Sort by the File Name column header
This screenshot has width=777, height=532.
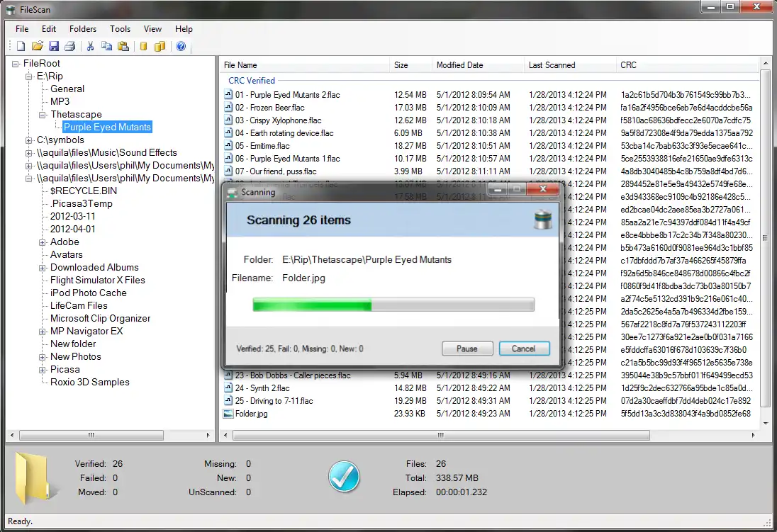click(x=306, y=65)
